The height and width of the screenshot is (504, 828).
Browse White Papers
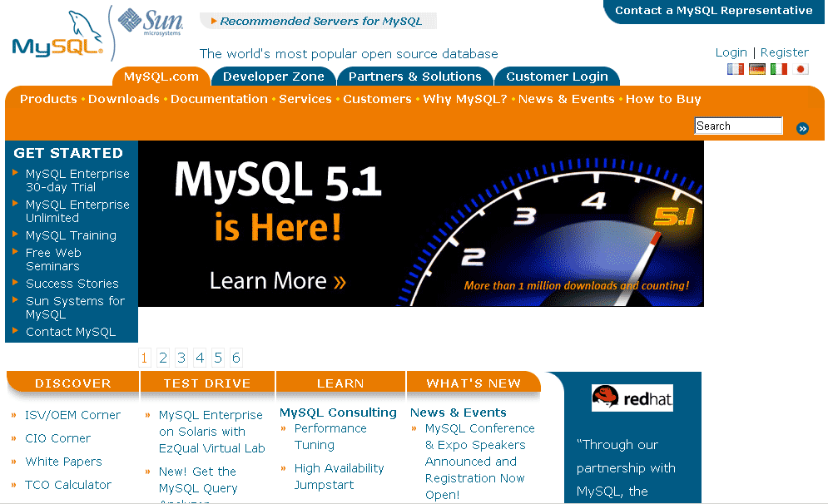pyautogui.click(x=63, y=462)
